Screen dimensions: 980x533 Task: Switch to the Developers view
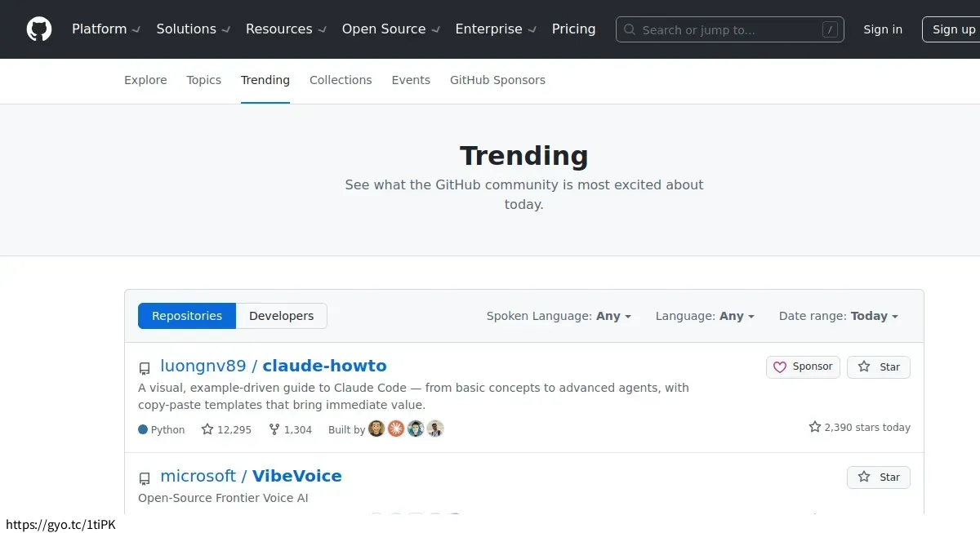click(x=281, y=316)
